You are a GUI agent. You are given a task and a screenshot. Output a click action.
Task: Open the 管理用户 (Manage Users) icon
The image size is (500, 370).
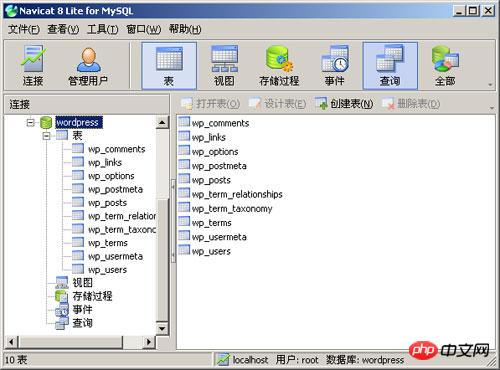click(88, 66)
